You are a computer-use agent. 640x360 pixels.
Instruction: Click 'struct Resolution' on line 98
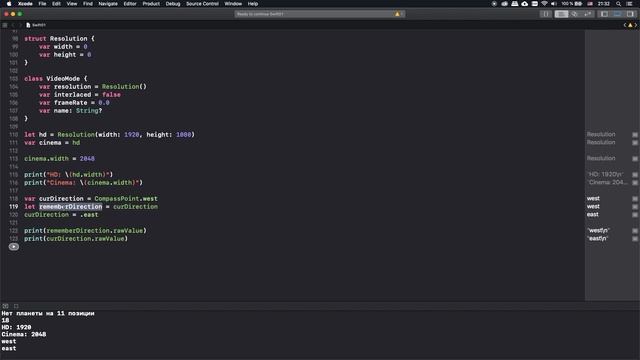tap(56, 38)
